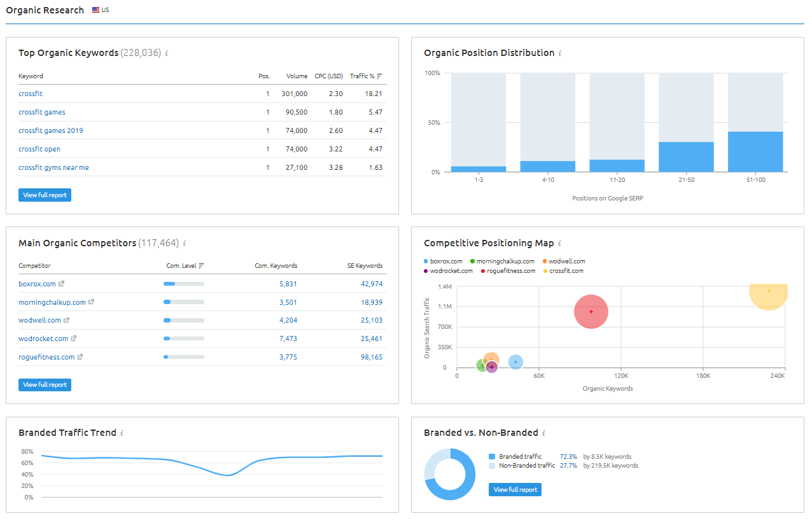Open boxrox.com external link icon

(x=62, y=284)
